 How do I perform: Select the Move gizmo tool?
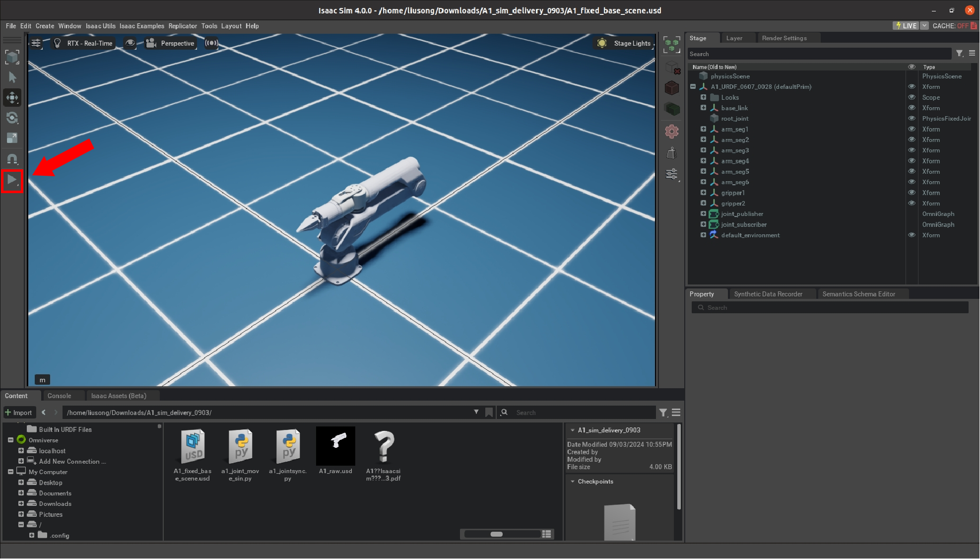[12, 98]
